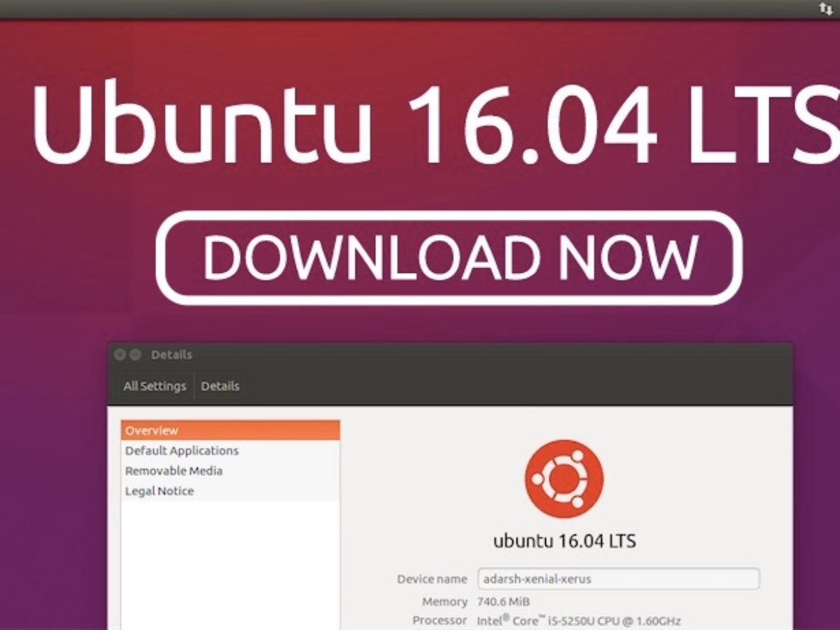Click the 'Device name' label
The height and width of the screenshot is (630, 840).
432,579
